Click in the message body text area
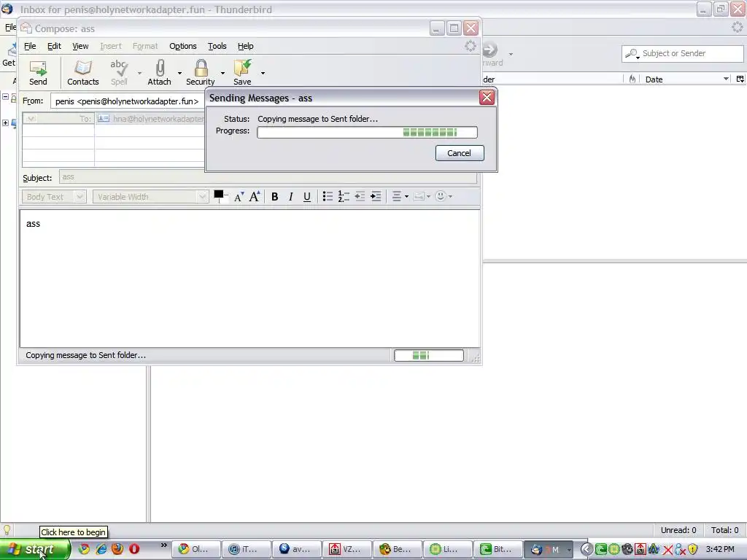This screenshot has width=747, height=560. pyautogui.click(x=249, y=279)
